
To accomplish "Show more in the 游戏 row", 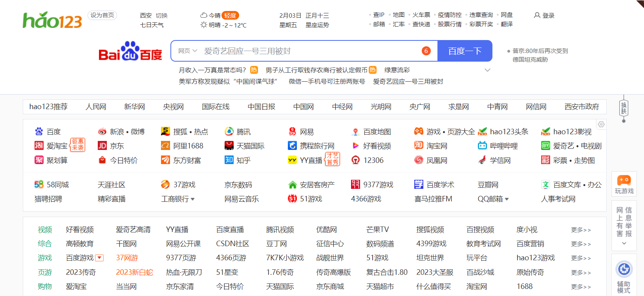I will tap(581, 258).
